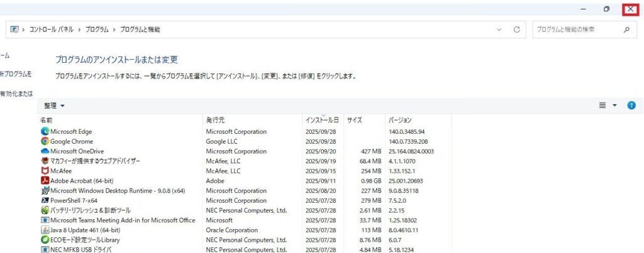Viewport: 644px width, 253px height.
Task: Select the Java 8 Update 461 icon
Action: click(x=45, y=230)
